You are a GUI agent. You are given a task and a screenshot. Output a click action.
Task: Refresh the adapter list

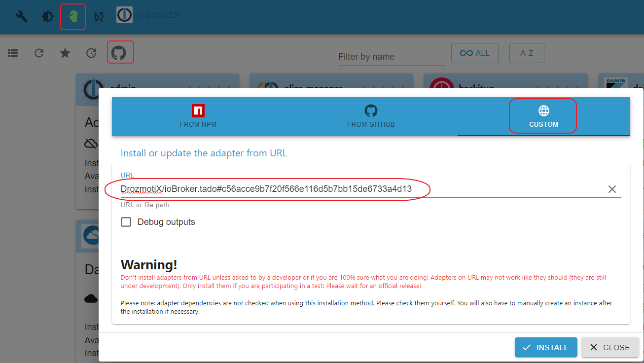tap(39, 52)
